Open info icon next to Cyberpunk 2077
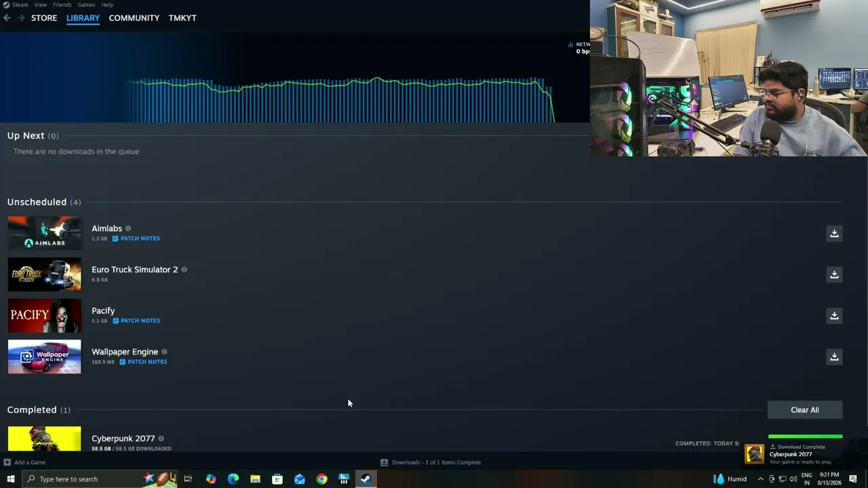This screenshot has width=868, height=488. tap(161, 439)
